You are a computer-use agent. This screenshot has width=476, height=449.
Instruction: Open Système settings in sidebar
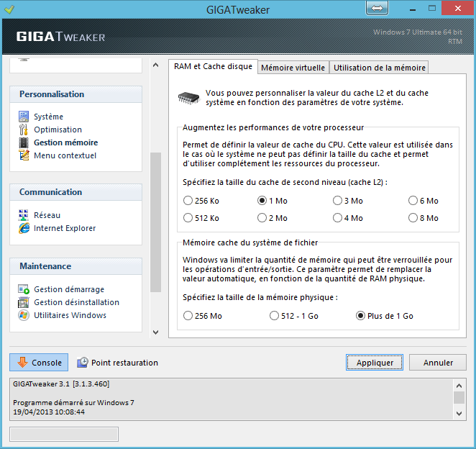coord(49,117)
